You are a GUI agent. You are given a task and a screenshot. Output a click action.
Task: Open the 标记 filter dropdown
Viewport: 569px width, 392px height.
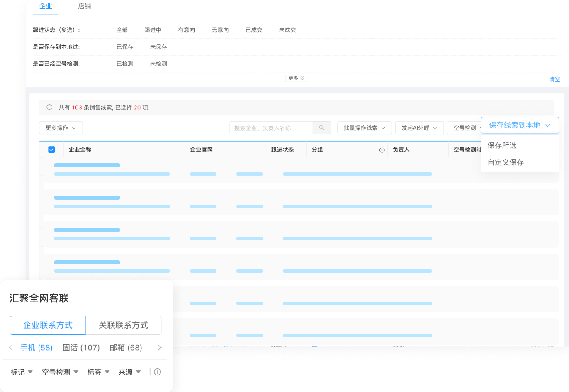[22, 372]
